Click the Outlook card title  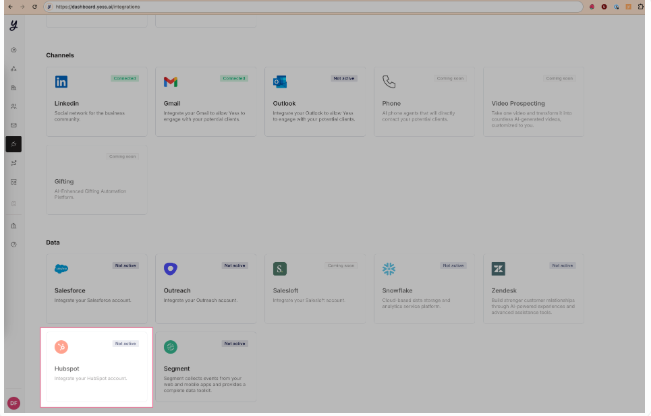point(284,103)
